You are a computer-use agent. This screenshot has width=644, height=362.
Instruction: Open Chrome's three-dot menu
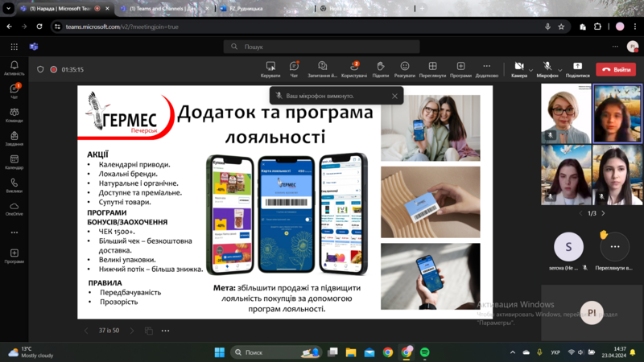[635, 27]
